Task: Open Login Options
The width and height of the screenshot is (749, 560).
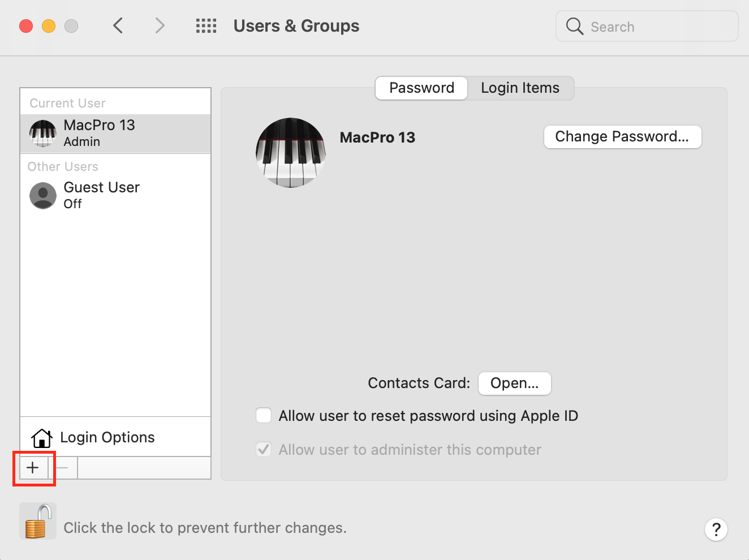Action: coord(115,437)
